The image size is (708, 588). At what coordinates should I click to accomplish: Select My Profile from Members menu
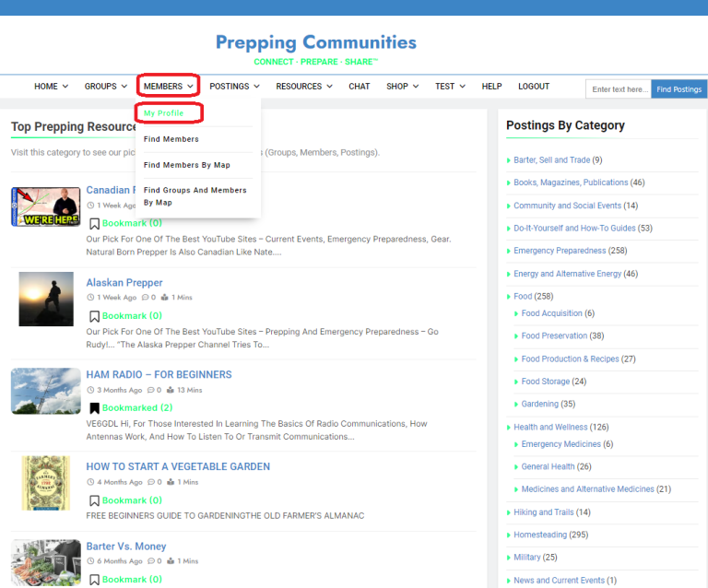(164, 113)
